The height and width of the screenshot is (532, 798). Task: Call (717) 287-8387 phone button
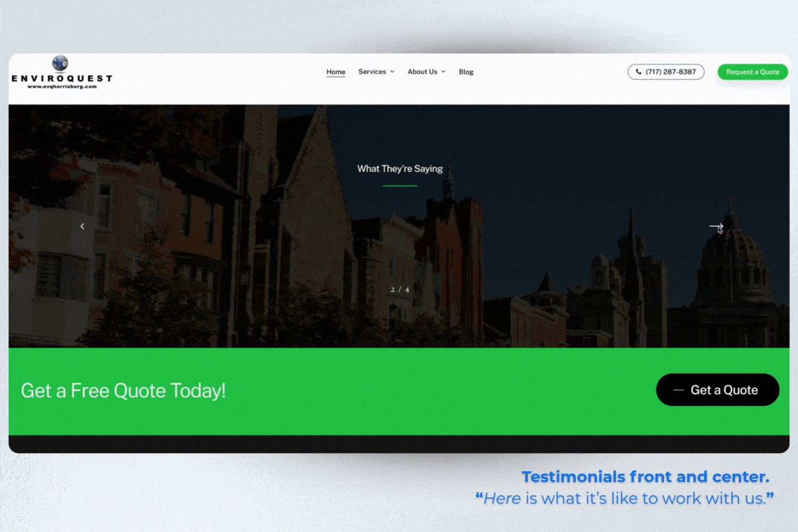coord(666,72)
